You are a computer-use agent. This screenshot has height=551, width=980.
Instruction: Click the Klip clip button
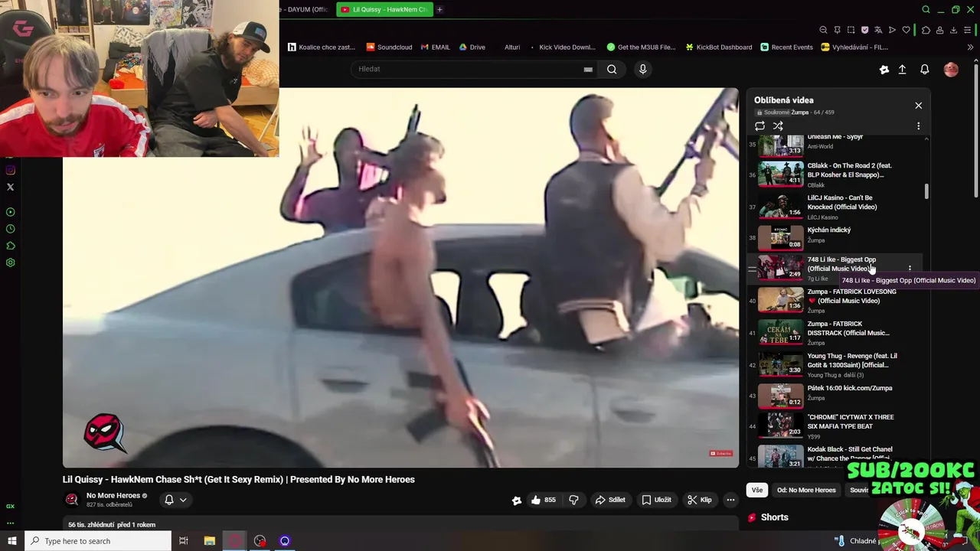[700, 500]
